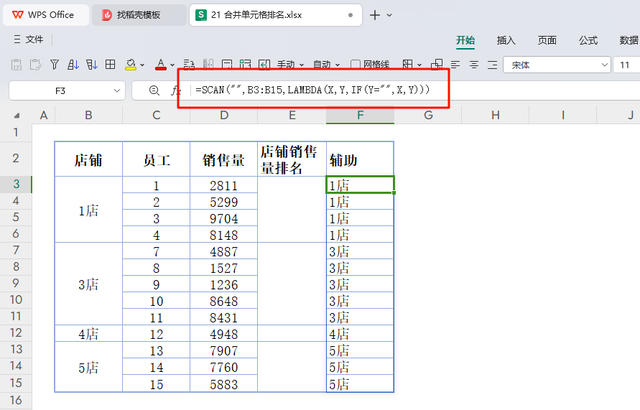The height and width of the screenshot is (410, 640).
Task: Apply the yellow fill color bucket
Action: pos(131,64)
